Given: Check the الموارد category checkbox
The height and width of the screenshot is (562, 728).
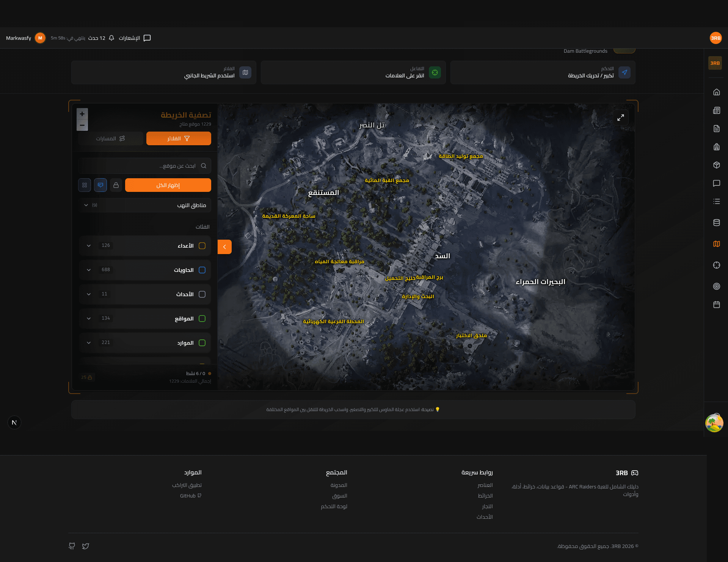Looking at the screenshot, I should click(202, 343).
